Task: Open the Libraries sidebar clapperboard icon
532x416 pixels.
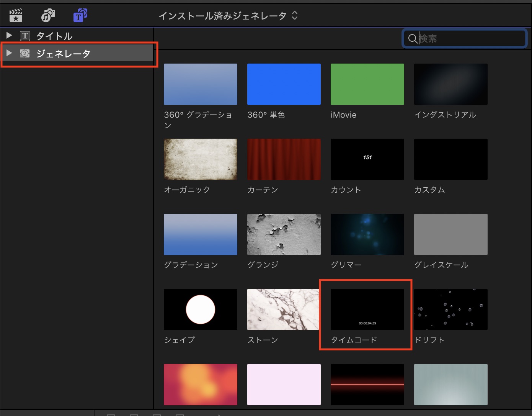Action: (x=16, y=16)
